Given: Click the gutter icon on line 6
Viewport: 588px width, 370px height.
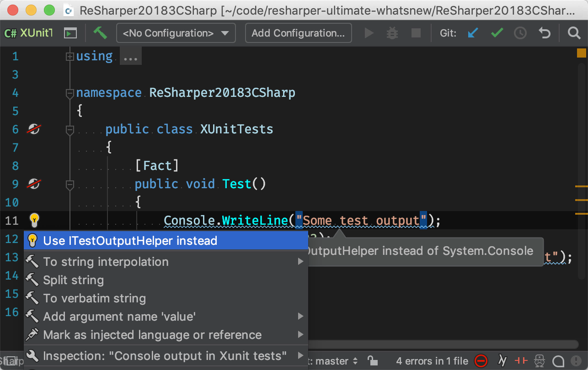Looking at the screenshot, I should tap(33, 129).
